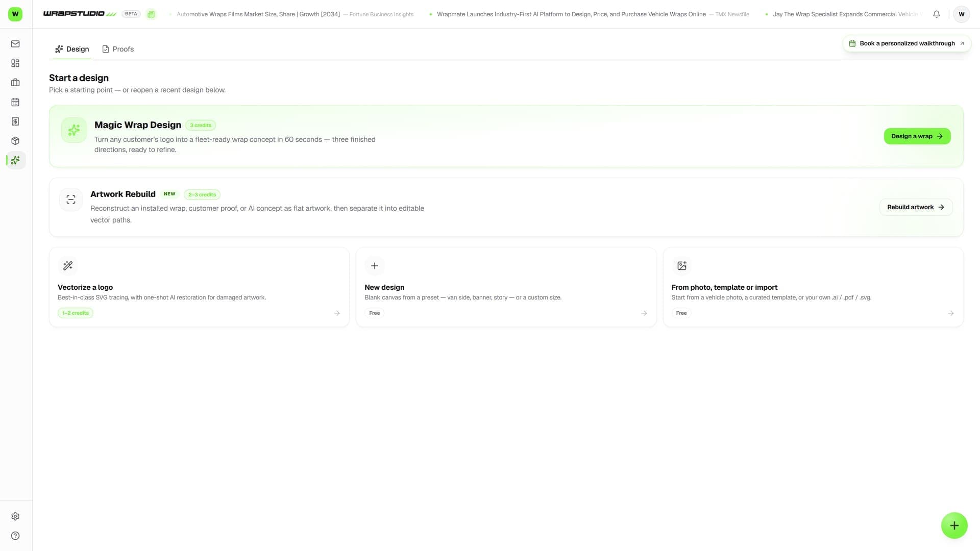980x551 pixels.
Task: Click the Design a wrap button
Action: click(917, 136)
